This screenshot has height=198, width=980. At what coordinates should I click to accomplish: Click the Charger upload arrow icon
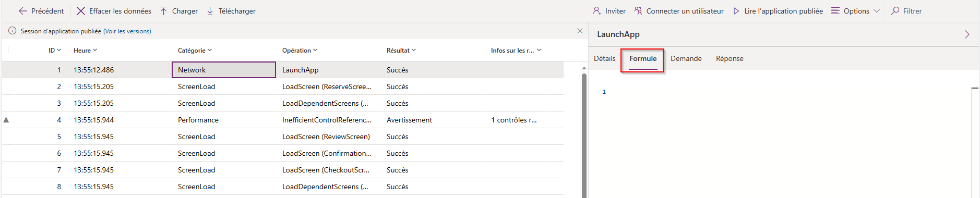[x=164, y=11]
